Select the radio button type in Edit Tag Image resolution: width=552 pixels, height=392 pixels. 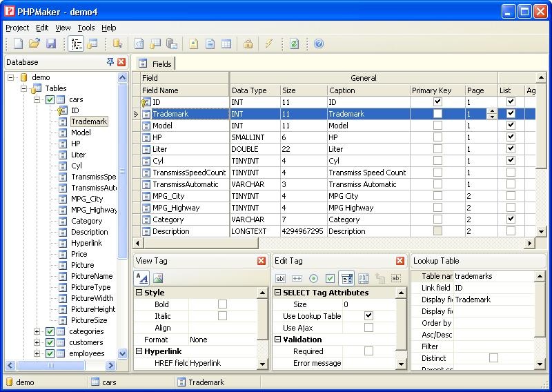313,278
